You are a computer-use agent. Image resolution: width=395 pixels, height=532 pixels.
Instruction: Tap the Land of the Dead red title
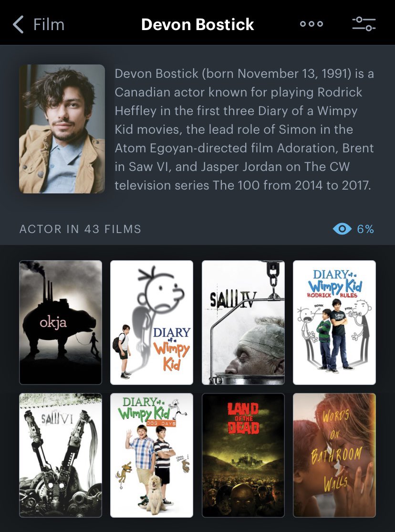tap(243, 418)
